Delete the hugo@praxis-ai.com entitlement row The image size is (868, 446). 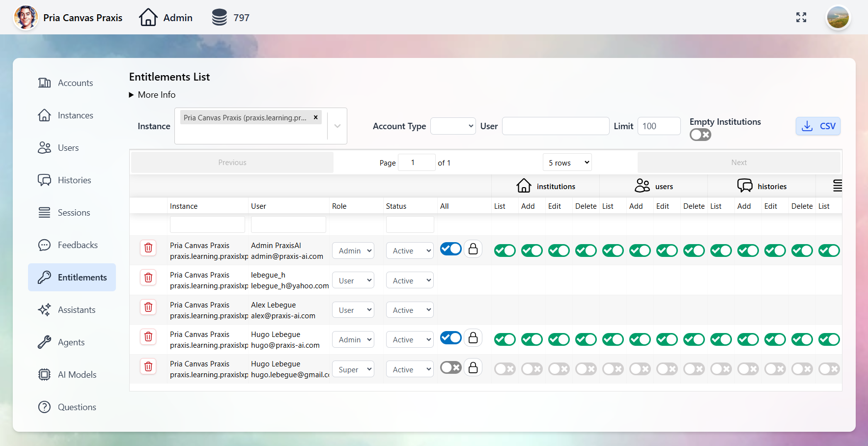pos(148,337)
